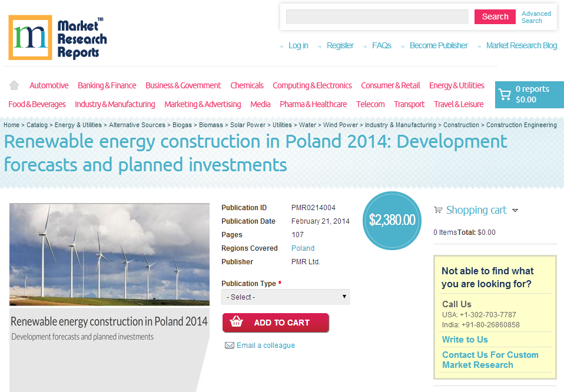Screen dimensions: 564x392
Task: Open Business & Government category
Action: [x=183, y=85]
